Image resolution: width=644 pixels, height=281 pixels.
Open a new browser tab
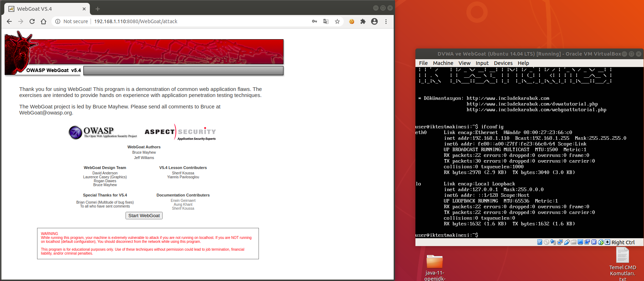[98, 9]
